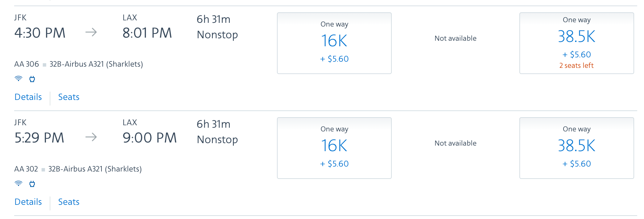Viewport: 644px width, 219px height.
Task: Select the 16K fare for the 4:30 PM flight
Action: [334, 43]
